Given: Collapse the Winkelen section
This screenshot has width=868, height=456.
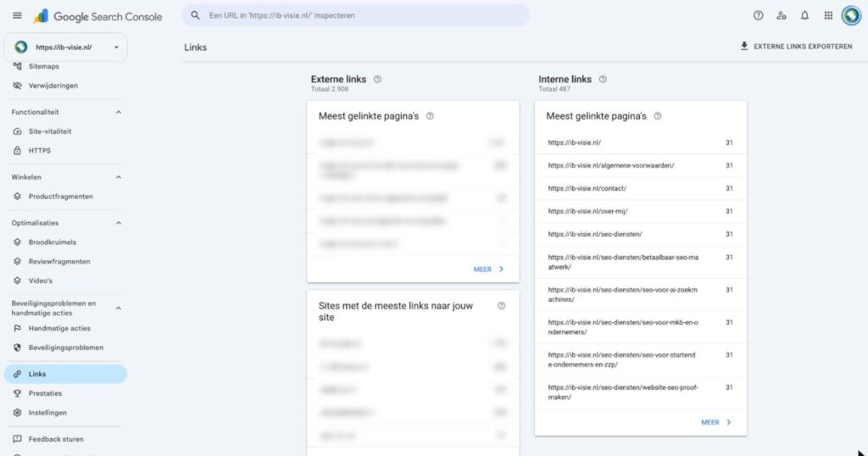Looking at the screenshot, I should 118,177.
